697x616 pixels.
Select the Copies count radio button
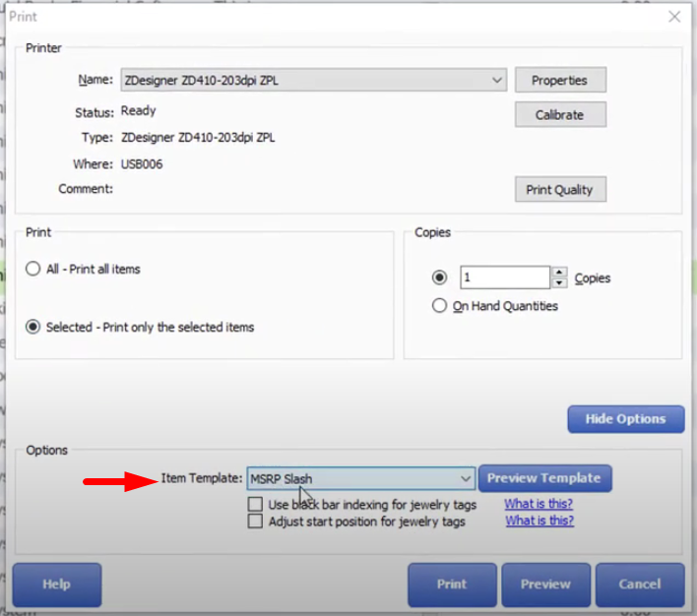(440, 277)
